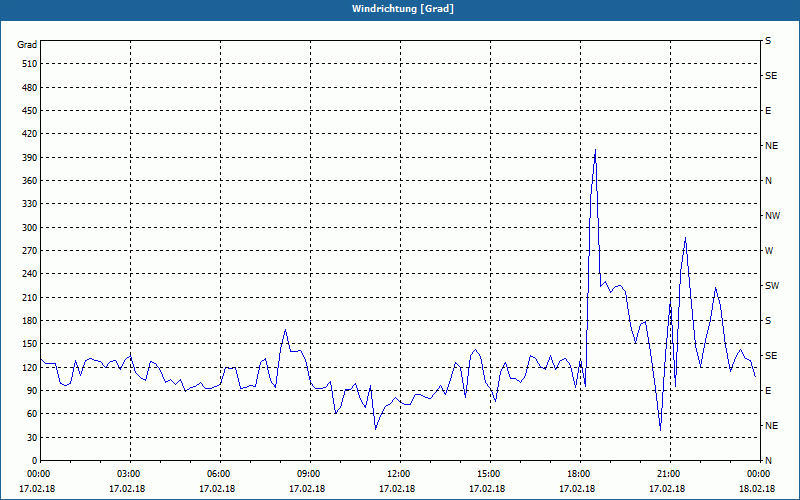
Task: Click the 21:00 time axis label
Action: 669,474
